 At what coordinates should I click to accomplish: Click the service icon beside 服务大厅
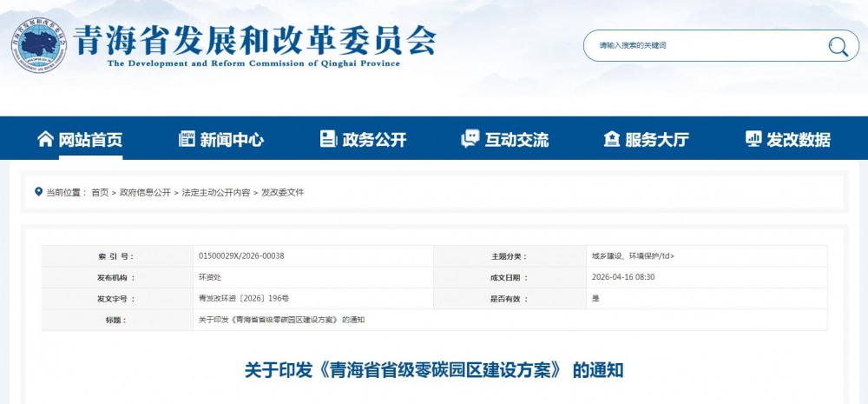612,139
